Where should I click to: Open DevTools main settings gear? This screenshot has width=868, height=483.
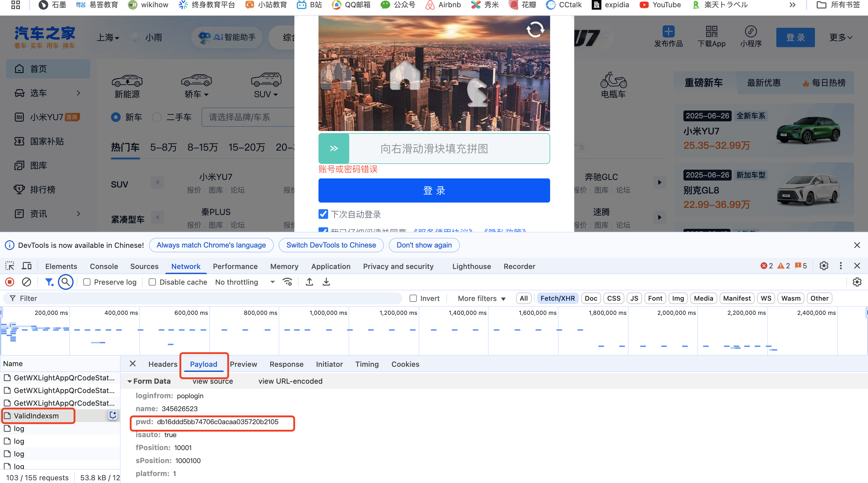point(824,266)
